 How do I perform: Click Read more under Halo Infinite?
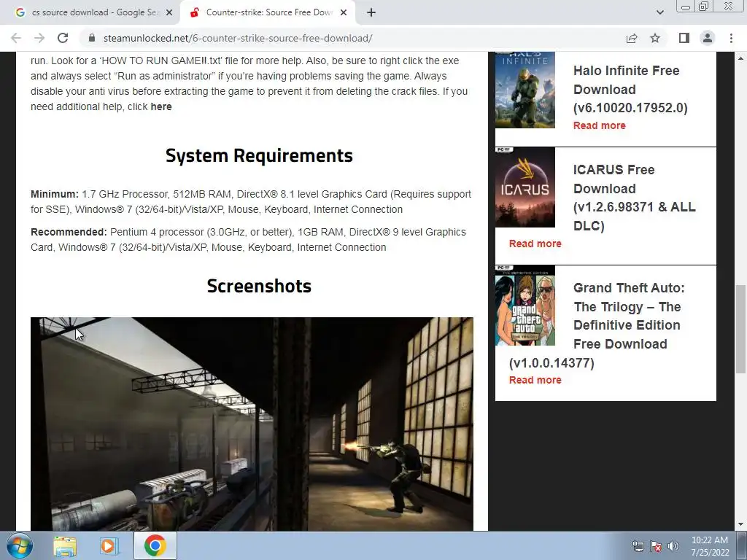[600, 125]
